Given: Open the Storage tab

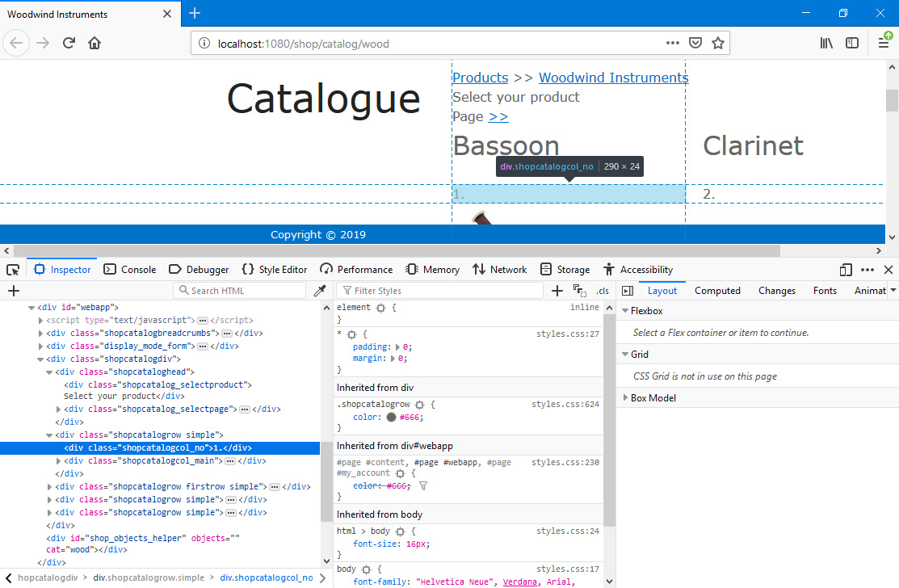Looking at the screenshot, I should tap(565, 270).
